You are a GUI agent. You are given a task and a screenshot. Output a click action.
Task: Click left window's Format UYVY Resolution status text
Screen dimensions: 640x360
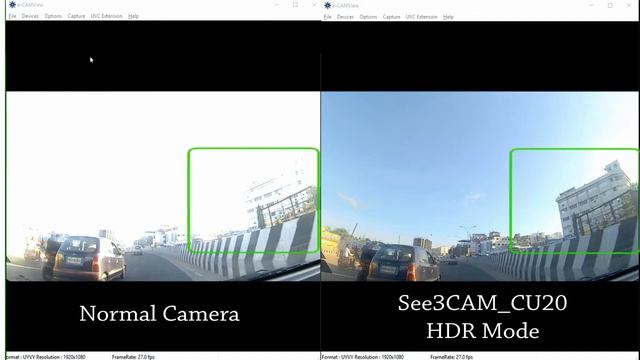pyautogui.click(x=46, y=357)
